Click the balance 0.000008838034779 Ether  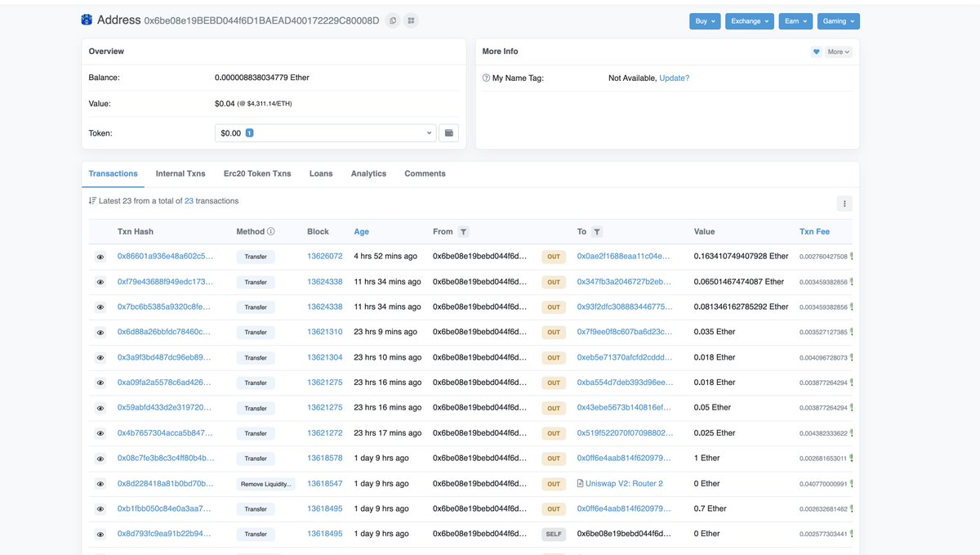262,78
